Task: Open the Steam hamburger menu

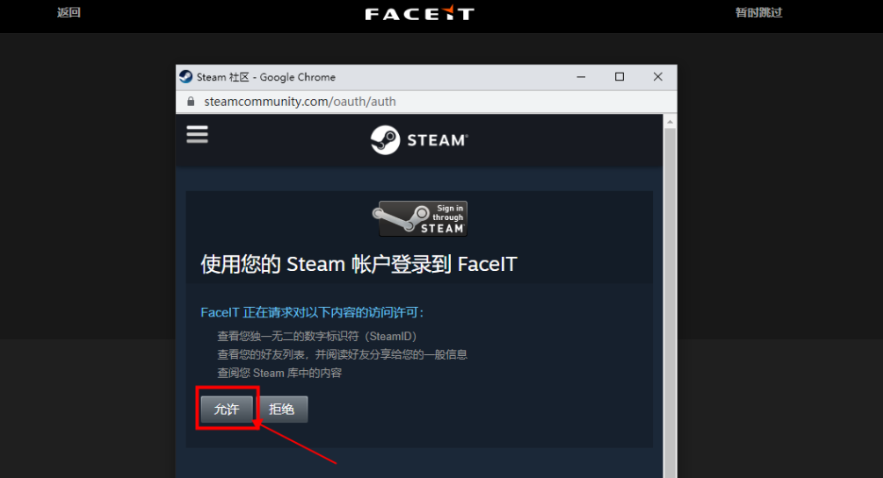Action: 197,135
